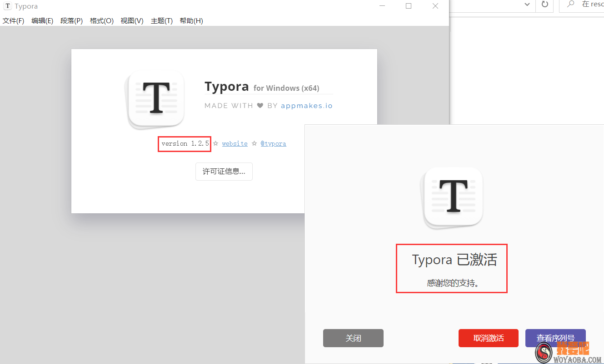Open the 编辑(E) menu
This screenshot has width=604, height=364.
tap(42, 21)
